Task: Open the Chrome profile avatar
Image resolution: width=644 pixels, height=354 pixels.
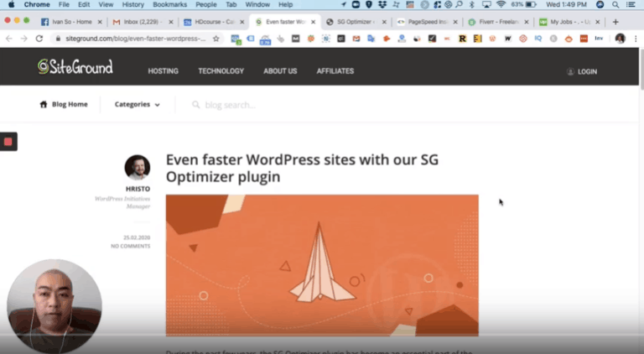Action: click(x=620, y=39)
